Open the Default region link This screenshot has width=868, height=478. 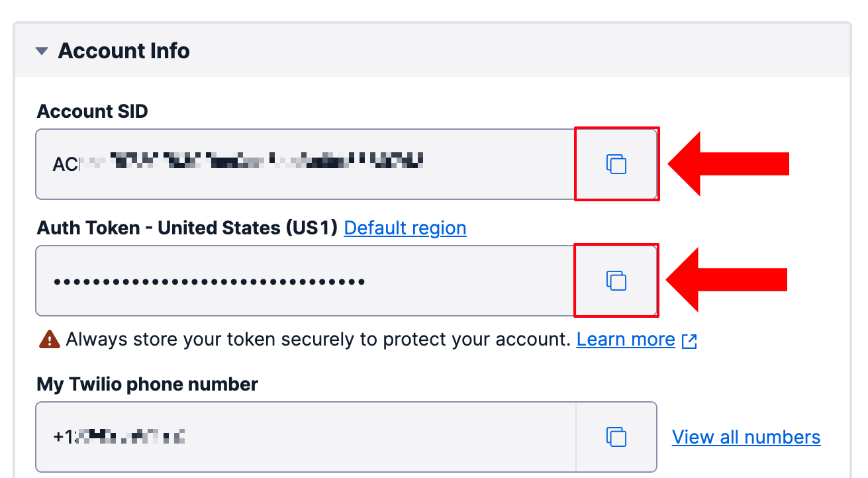click(405, 228)
